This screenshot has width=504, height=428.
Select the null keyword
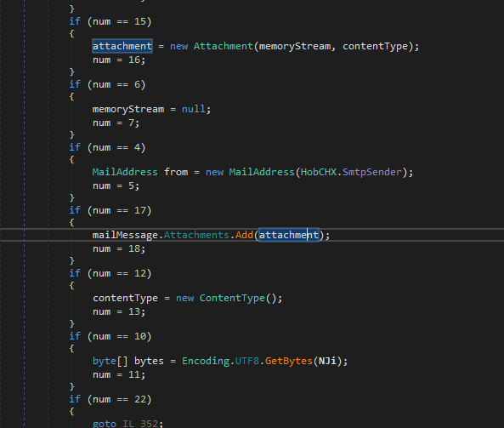click(193, 109)
